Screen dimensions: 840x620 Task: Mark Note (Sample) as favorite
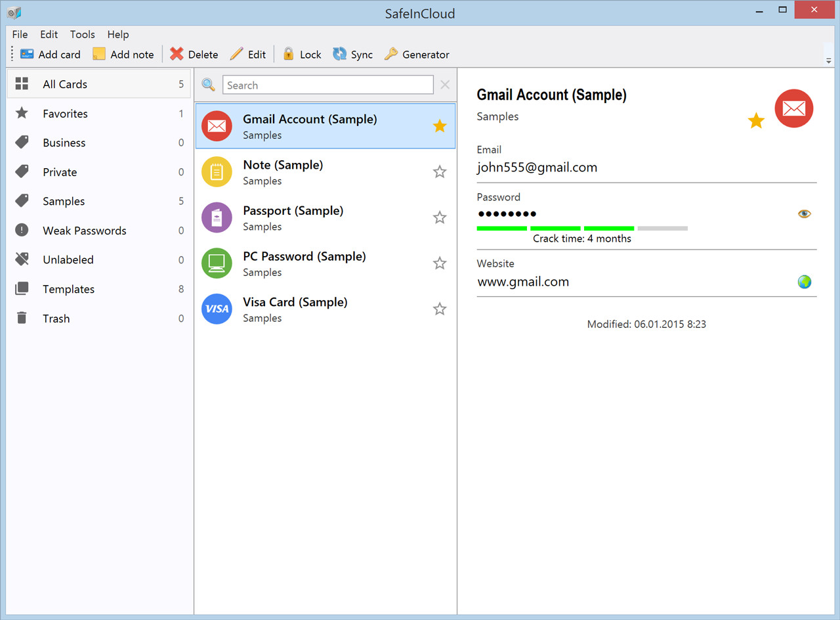[440, 172]
